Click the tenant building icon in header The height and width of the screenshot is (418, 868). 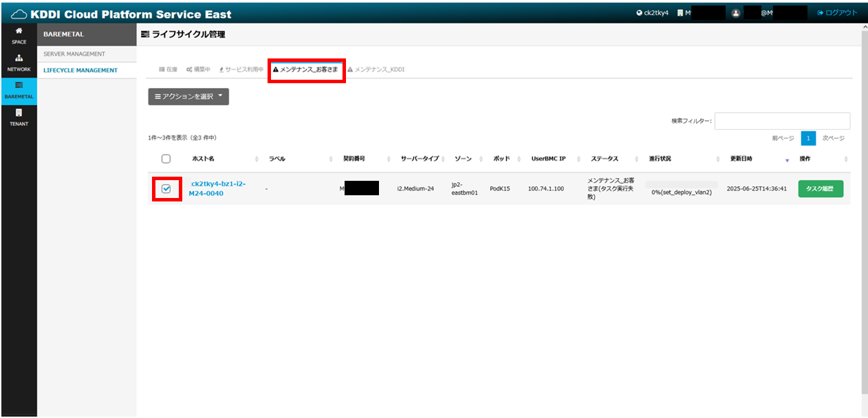tap(680, 13)
